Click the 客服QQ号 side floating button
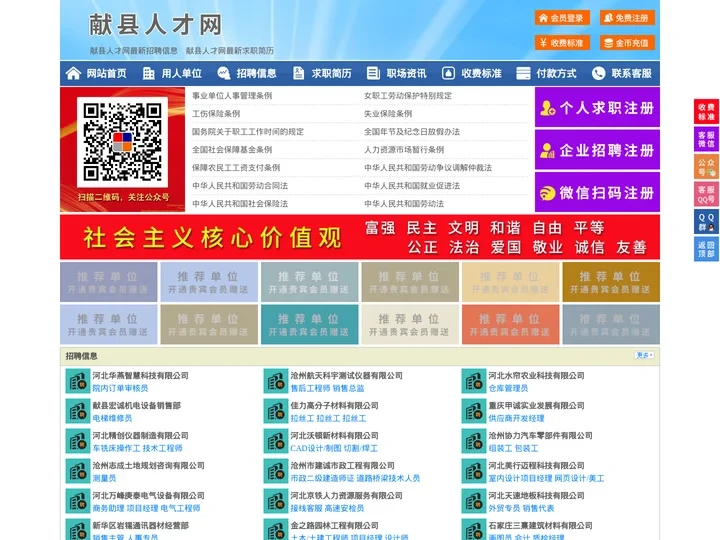The image size is (720, 540). (706, 194)
